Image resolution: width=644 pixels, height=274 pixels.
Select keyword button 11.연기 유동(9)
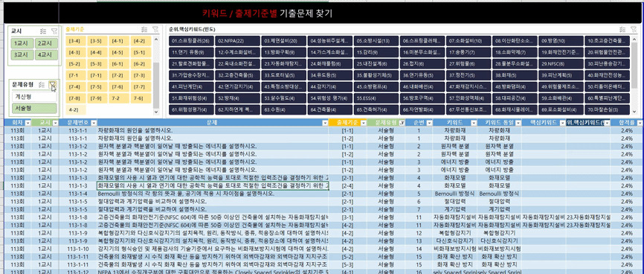click(x=191, y=52)
